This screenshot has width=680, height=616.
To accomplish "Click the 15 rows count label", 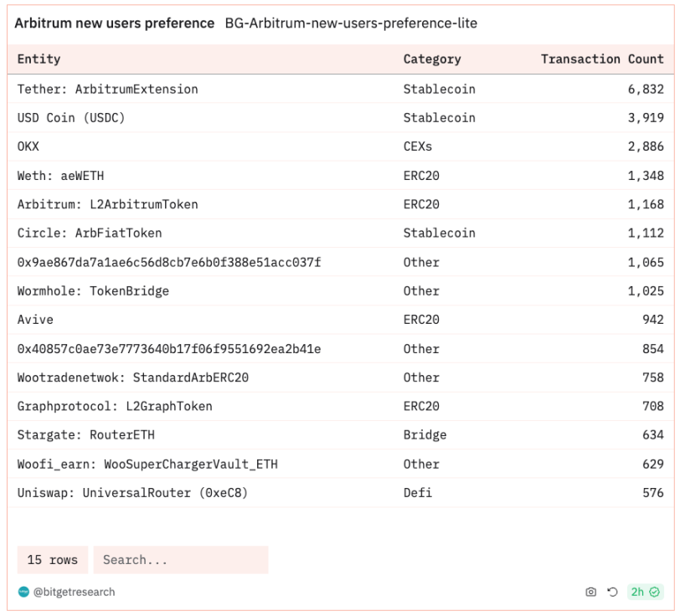I will tap(52, 560).
